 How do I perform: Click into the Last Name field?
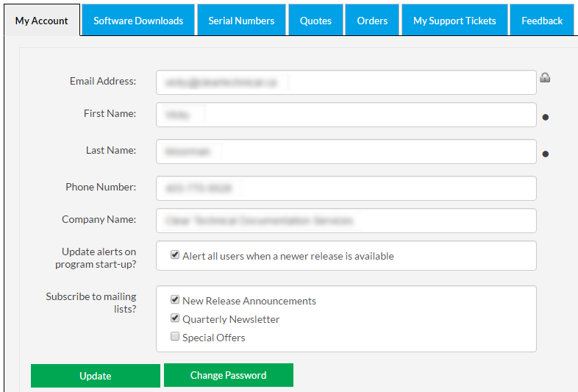coord(346,152)
